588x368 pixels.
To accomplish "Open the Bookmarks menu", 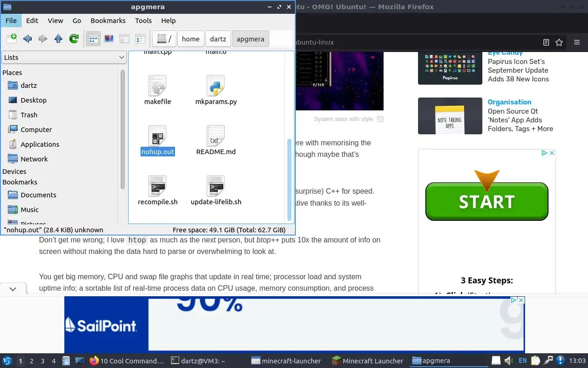I will click(108, 21).
